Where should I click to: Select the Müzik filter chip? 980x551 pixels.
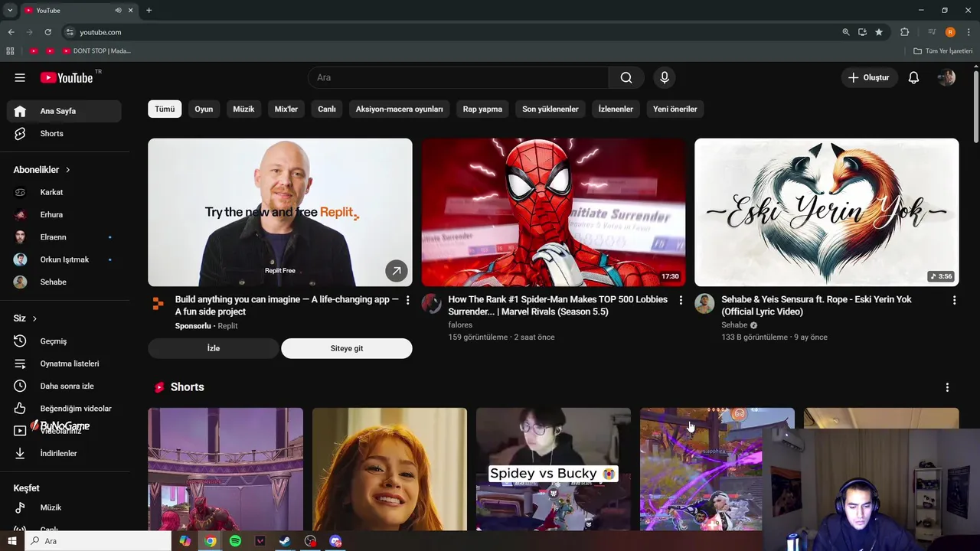(243, 109)
